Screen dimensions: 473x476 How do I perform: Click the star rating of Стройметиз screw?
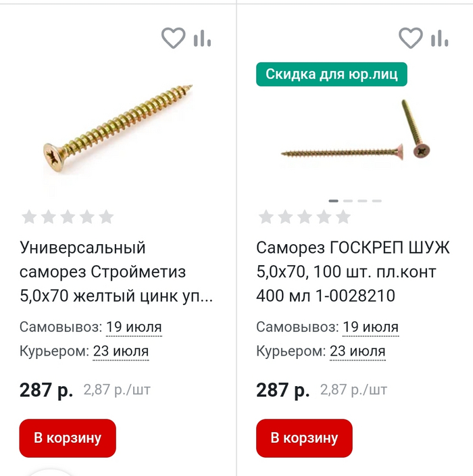[68, 217]
